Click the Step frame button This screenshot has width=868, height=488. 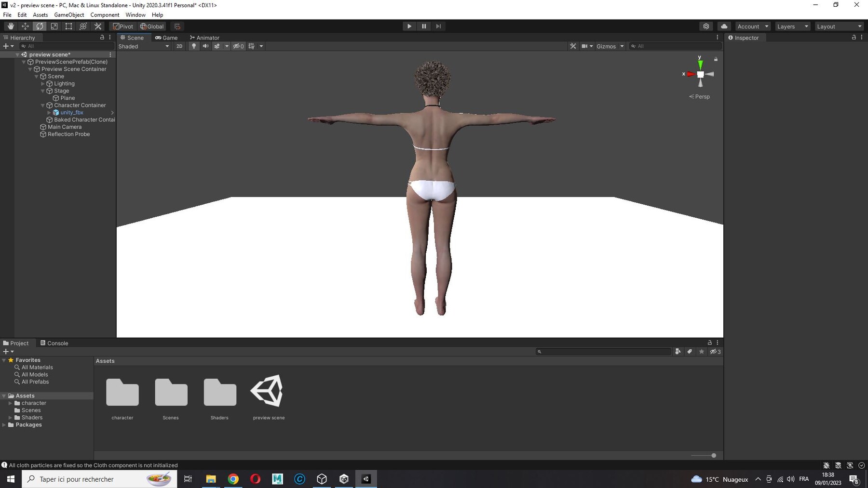tap(438, 26)
